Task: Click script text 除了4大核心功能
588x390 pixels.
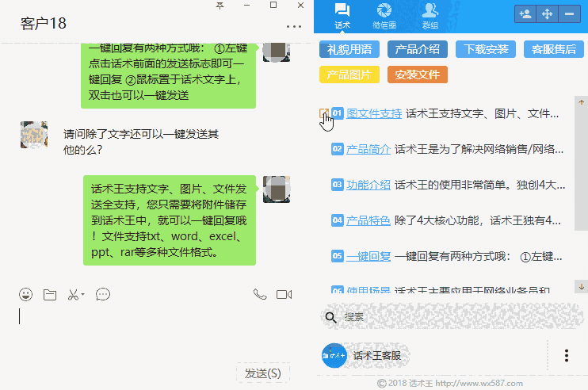Action: click(x=477, y=220)
